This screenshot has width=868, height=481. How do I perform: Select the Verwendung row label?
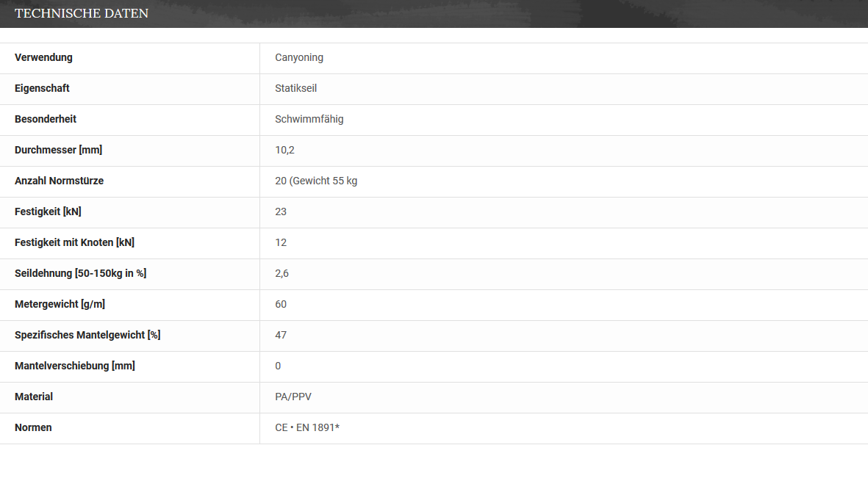coord(44,57)
